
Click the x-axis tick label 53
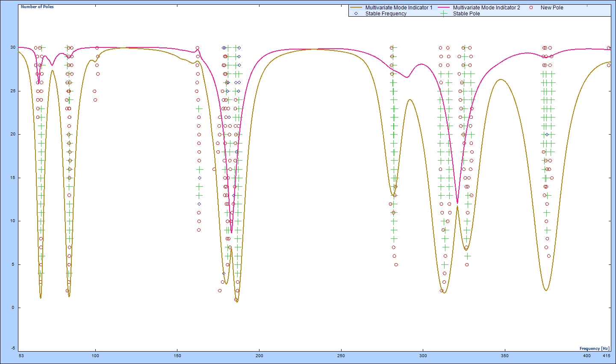tap(21, 355)
